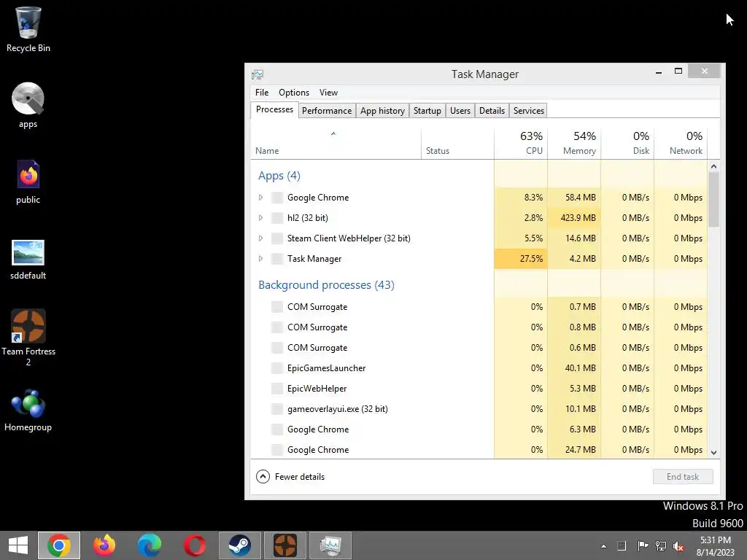The height and width of the screenshot is (560, 747).
Task: Launch Firefox from the taskbar
Action: click(104, 545)
